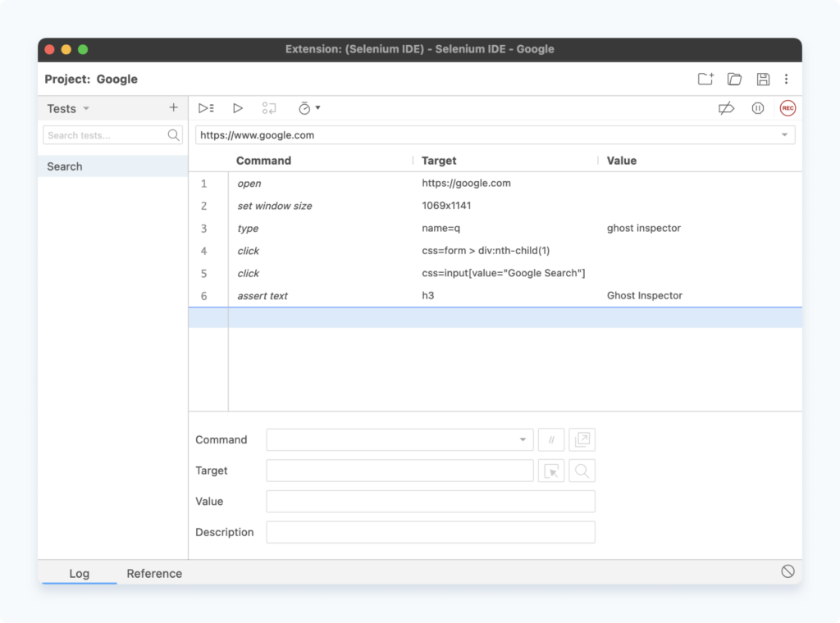The height and width of the screenshot is (623, 840).
Task: Toggle command comment slashes button
Action: pyautogui.click(x=551, y=440)
